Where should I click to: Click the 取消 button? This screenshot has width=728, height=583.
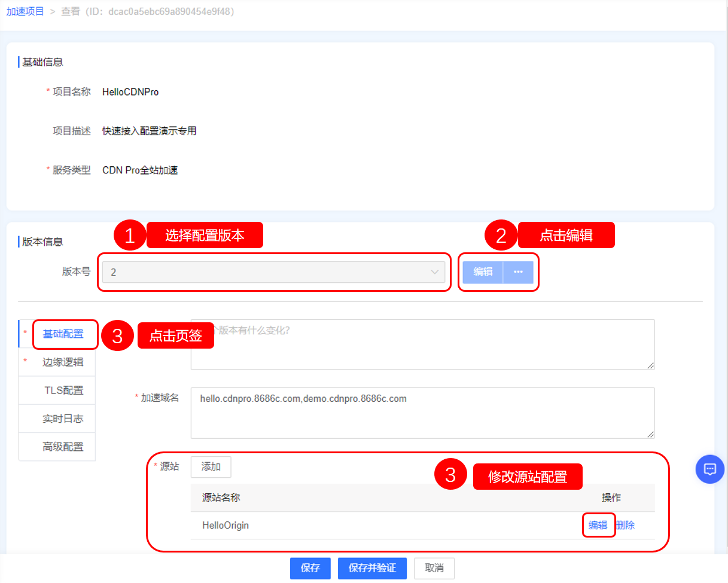click(434, 568)
